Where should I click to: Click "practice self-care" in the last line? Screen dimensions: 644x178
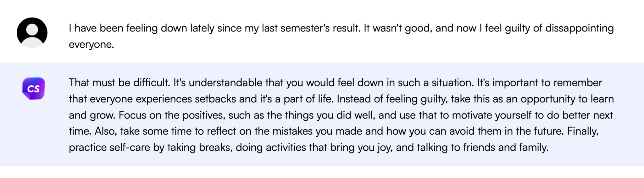coord(109,147)
